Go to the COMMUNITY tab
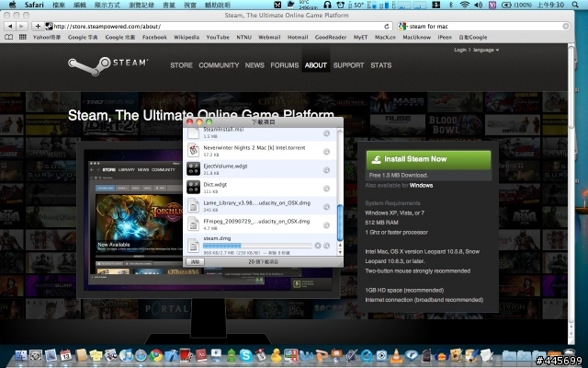Viewport: 588px width, 368px height. (219, 65)
